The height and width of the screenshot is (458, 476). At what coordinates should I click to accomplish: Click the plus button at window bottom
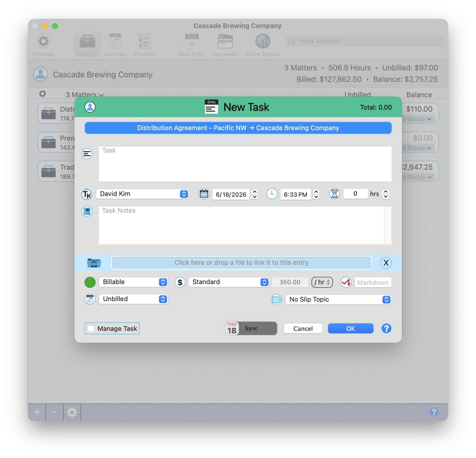pos(37,412)
